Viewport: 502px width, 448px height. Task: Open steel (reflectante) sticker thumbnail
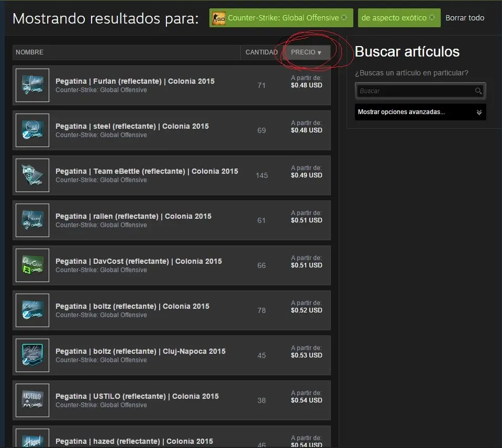pos(32,130)
